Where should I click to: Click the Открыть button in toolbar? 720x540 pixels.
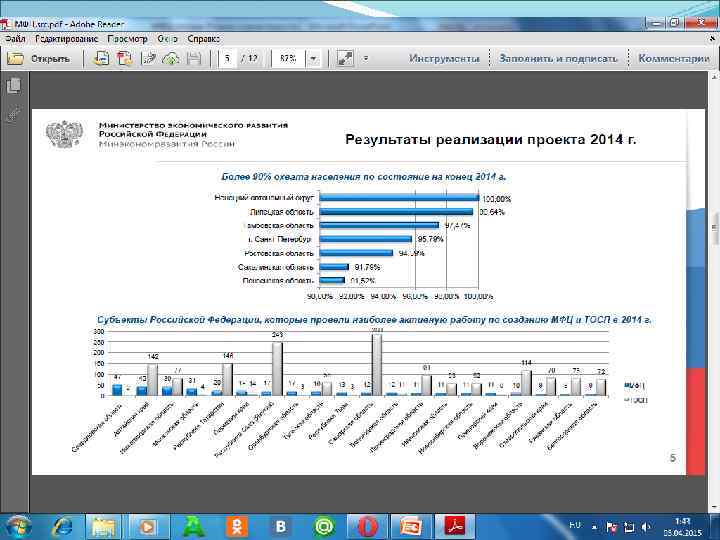point(39,59)
